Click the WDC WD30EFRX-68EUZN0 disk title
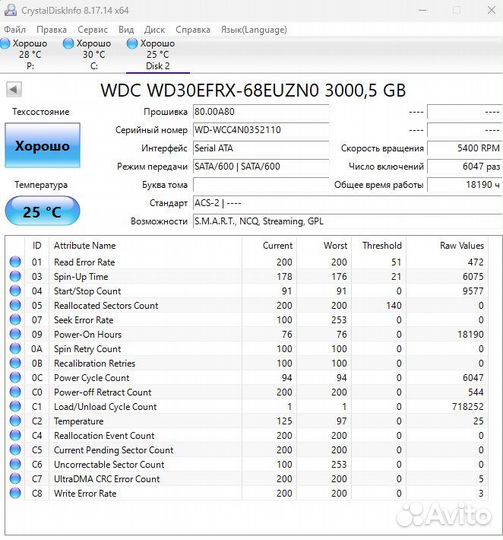Viewport: 503px width, 540px height. coord(253,90)
